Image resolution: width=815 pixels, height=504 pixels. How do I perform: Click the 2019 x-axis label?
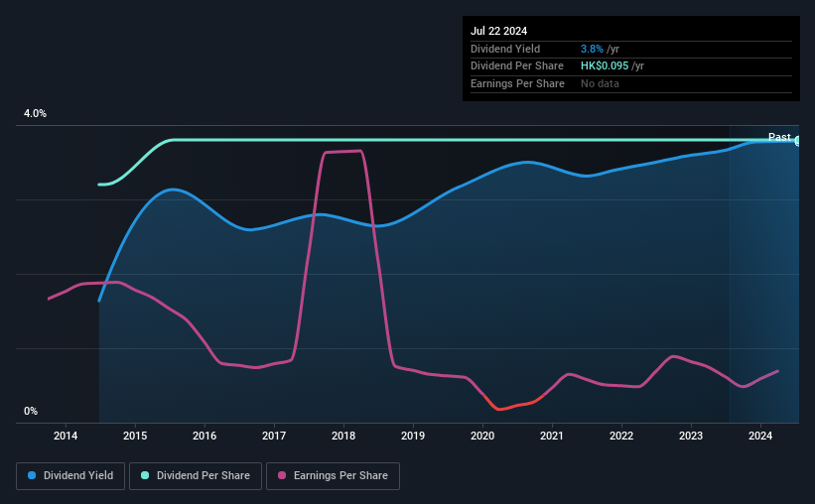tap(413, 436)
